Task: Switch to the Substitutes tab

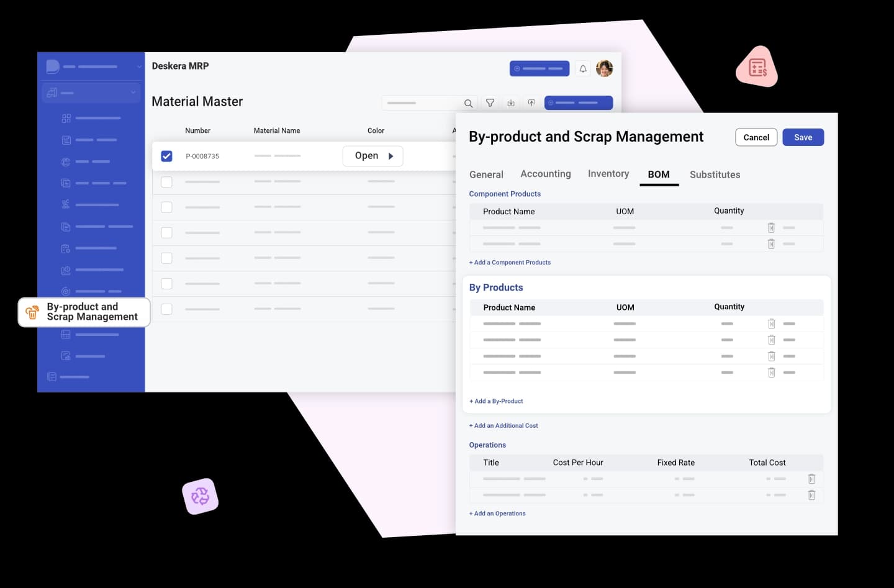Action: coord(715,175)
